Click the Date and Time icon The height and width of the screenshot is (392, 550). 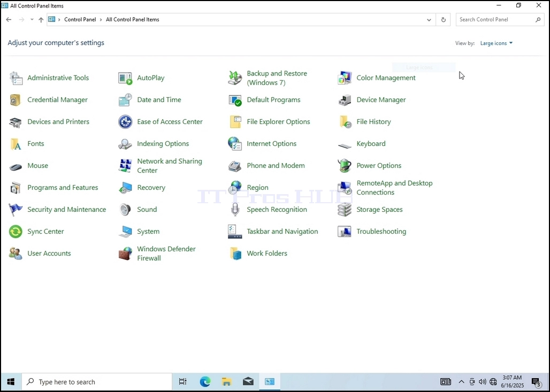coord(125,100)
